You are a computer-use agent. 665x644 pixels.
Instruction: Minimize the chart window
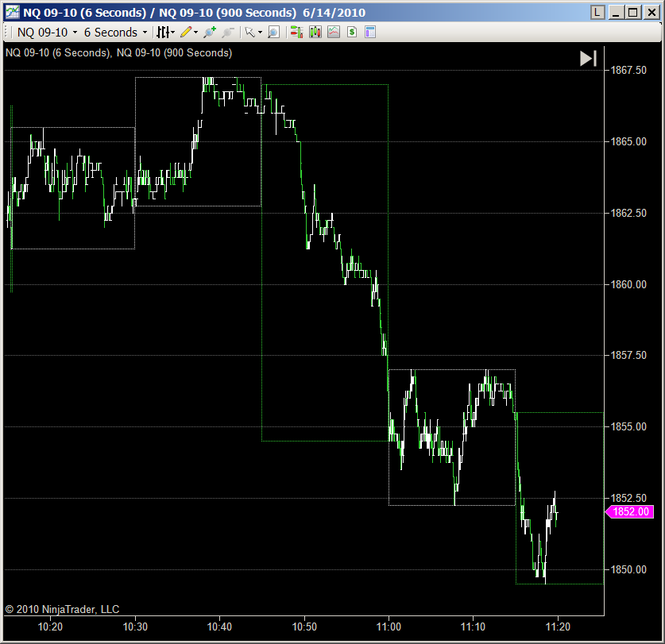(616, 12)
